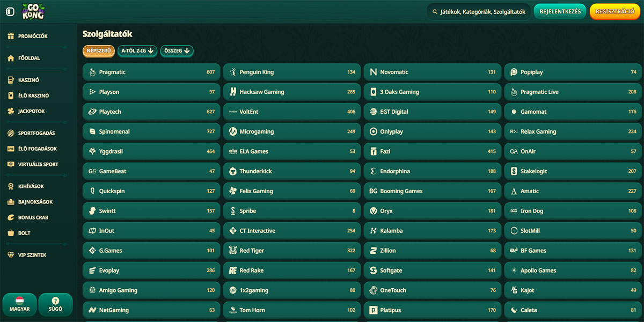Click the Go Kong logo
644x322 pixels.
(33, 11)
